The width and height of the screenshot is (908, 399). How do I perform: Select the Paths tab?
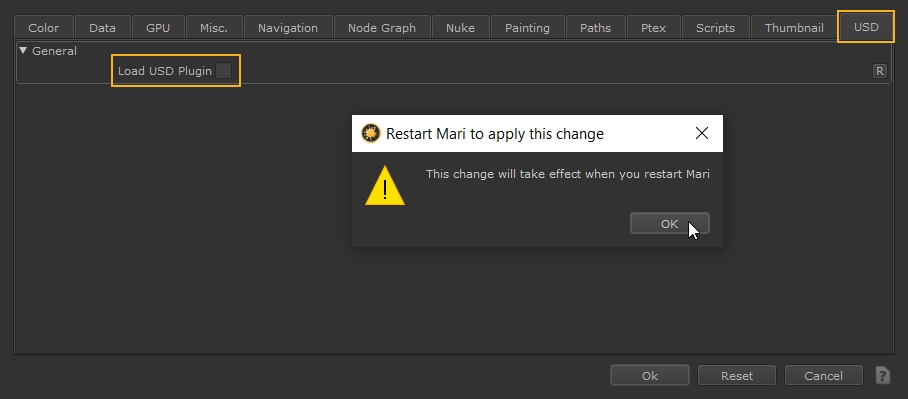[595, 28]
